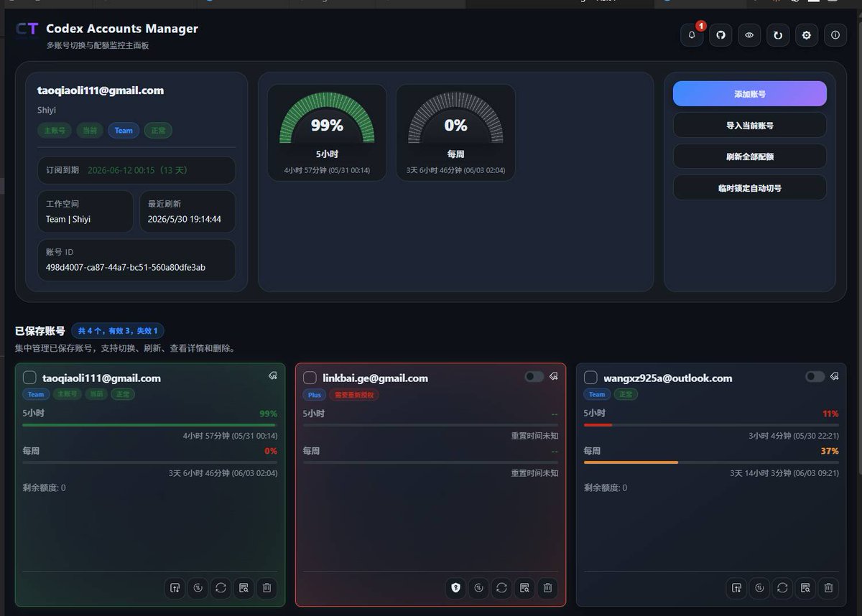
Task: Toggle the switch on wangxz925a card
Action: click(x=815, y=376)
